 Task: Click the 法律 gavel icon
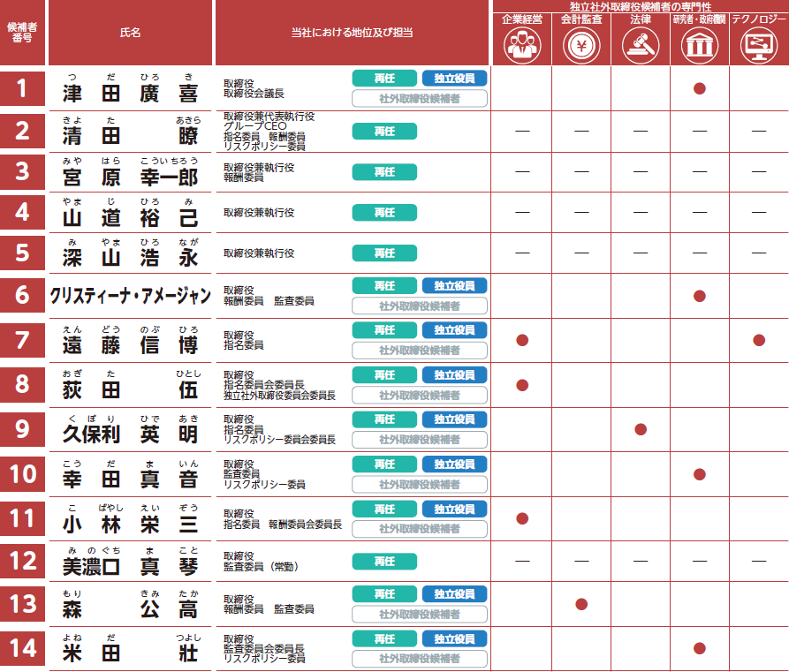click(641, 45)
